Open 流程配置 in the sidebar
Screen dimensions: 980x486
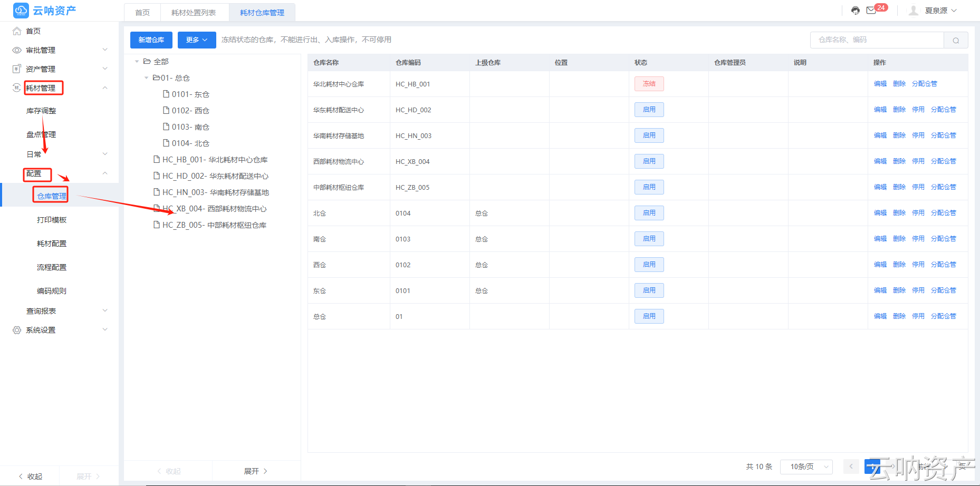tap(52, 267)
